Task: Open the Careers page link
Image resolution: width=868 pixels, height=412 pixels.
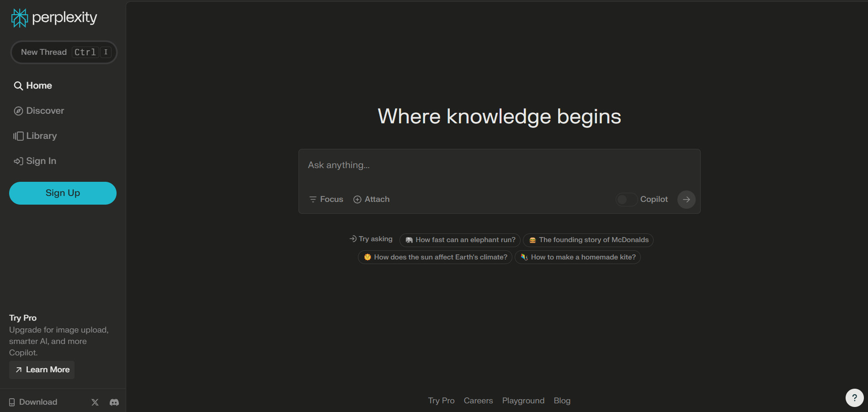Action: [478, 401]
